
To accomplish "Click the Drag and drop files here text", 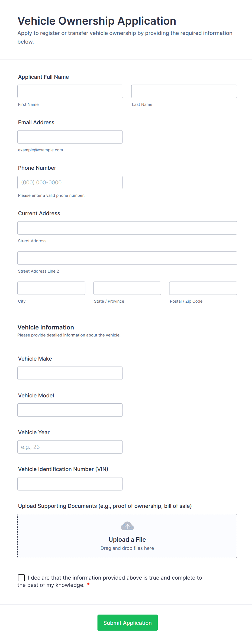I will [x=127, y=548].
